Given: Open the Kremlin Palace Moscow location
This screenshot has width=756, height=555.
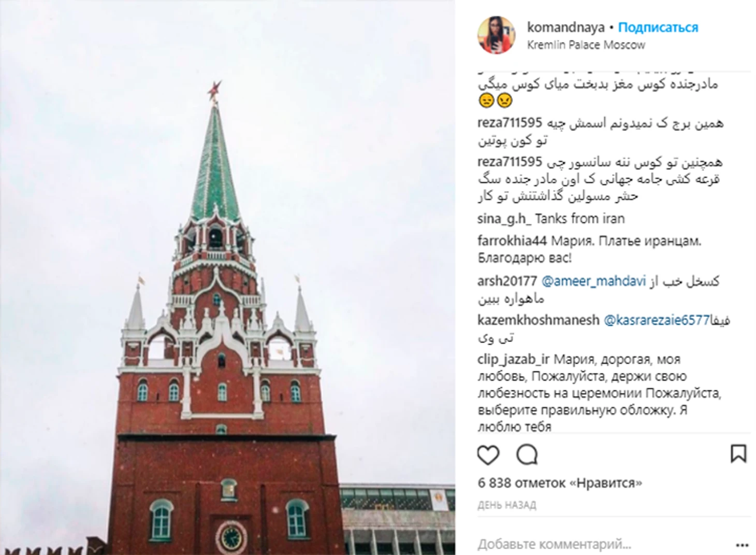Looking at the screenshot, I should tap(586, 45).
